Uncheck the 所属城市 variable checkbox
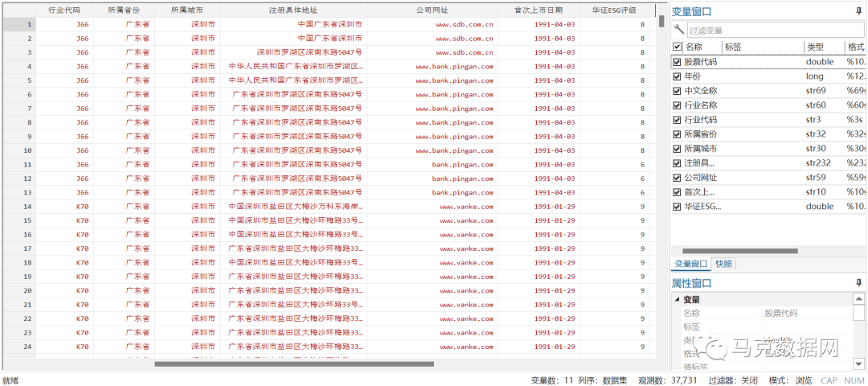 tap(677, 149)
